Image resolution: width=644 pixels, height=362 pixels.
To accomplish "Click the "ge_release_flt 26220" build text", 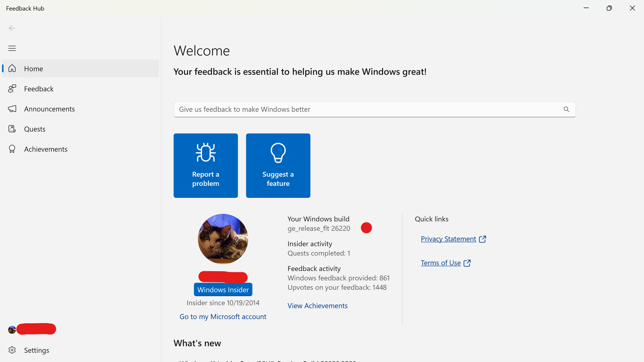I will pyautogui.click(x=319, y=228).
